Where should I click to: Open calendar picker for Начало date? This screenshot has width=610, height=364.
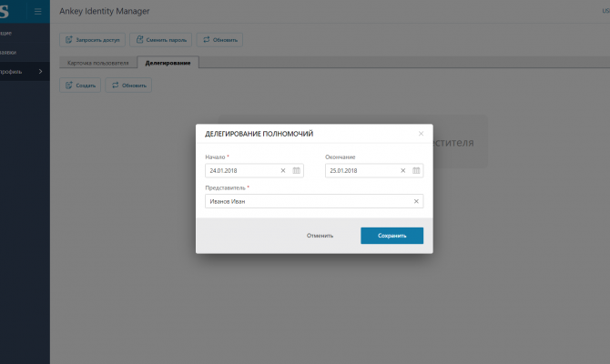(x=297, y=170)
